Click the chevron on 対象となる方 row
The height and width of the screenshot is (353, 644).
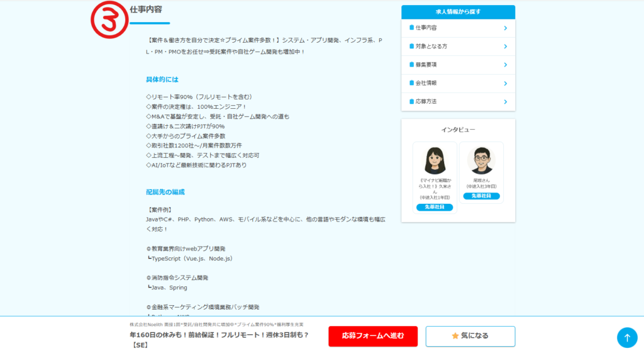[505, 46]
